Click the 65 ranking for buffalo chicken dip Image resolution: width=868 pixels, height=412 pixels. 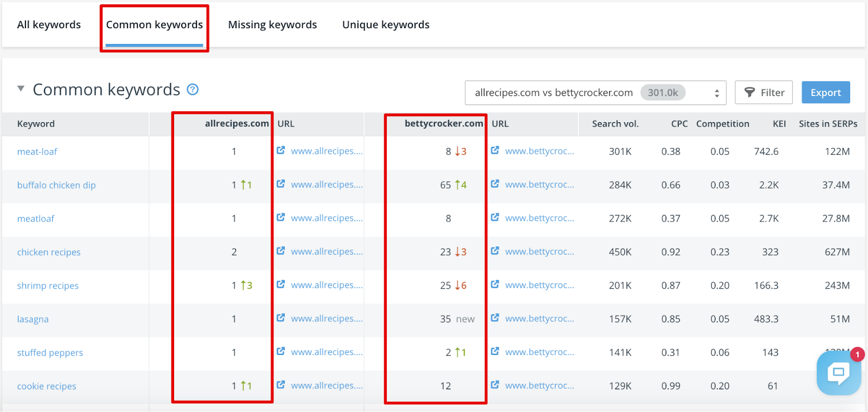[445, 186]
